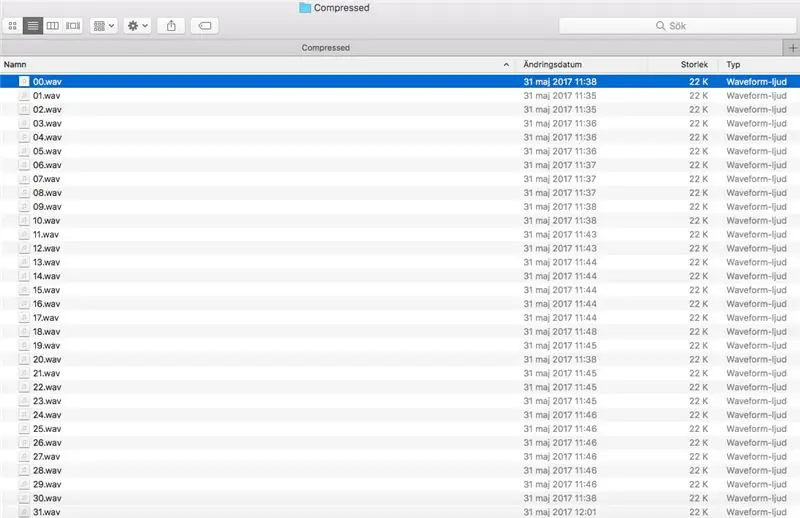Select file 11.wav

400,234
